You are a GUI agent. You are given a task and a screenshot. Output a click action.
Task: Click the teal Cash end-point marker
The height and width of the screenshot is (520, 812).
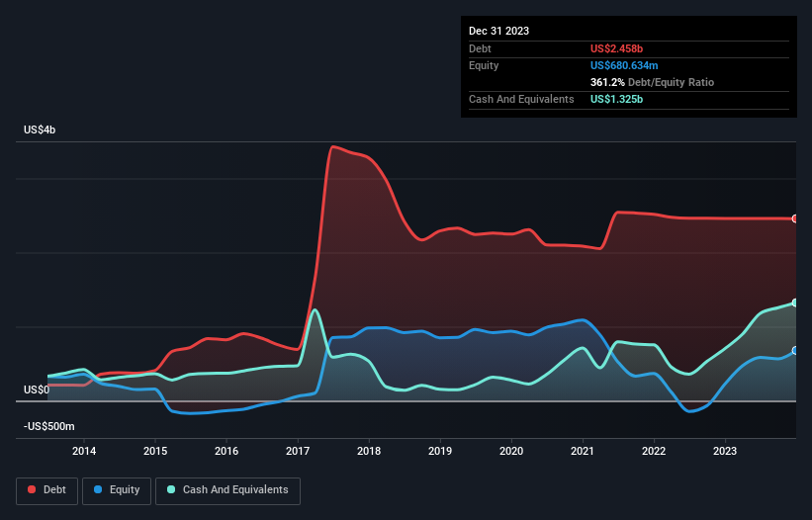(x=795, y=303)
